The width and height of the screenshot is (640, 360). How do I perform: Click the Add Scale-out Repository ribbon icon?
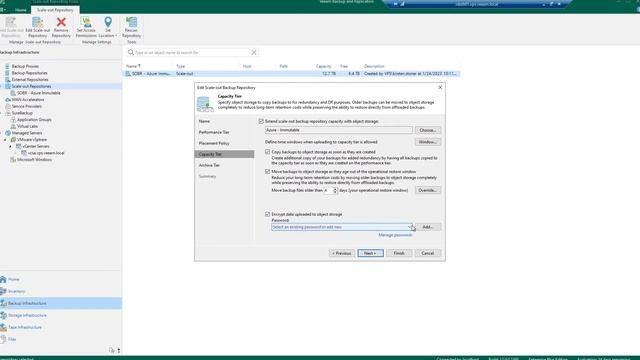[x=11, y=22]
